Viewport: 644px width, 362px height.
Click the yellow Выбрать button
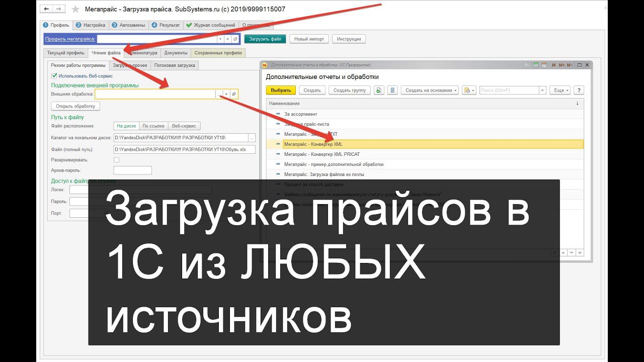[280, 90]
